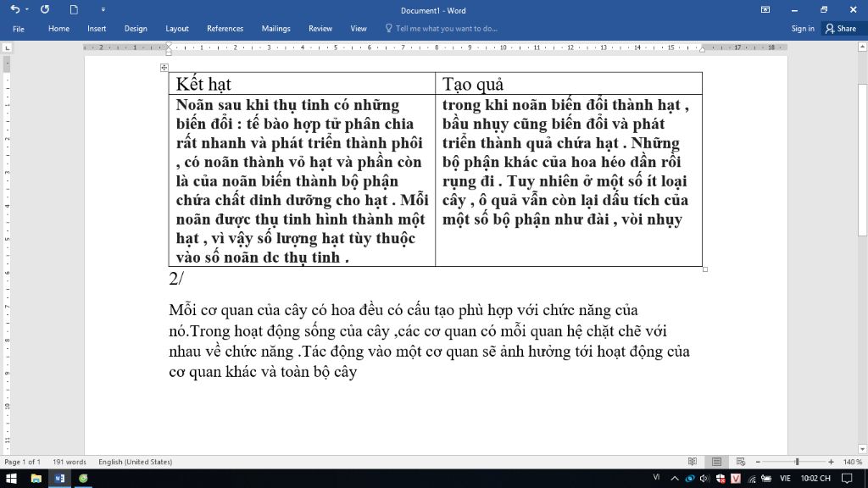Open the File menu
The image size is (868, 488).
click(x=19, y=28)
